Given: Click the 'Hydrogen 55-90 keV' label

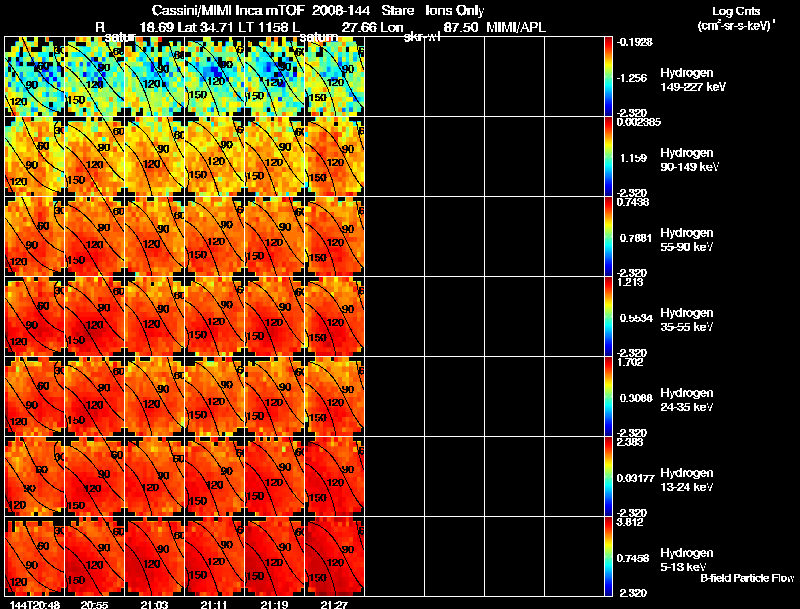Looking at the screenshot, I should [x=687, y=240].
